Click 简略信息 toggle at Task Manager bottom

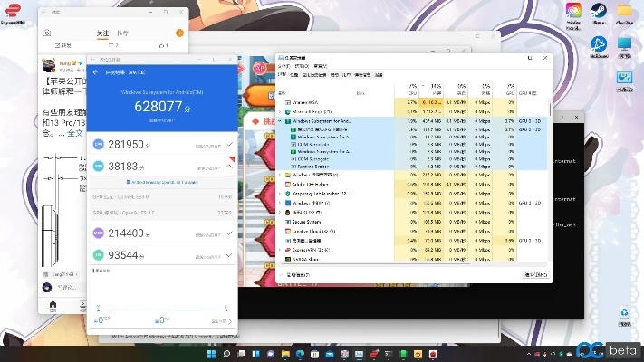coord(295,275)
